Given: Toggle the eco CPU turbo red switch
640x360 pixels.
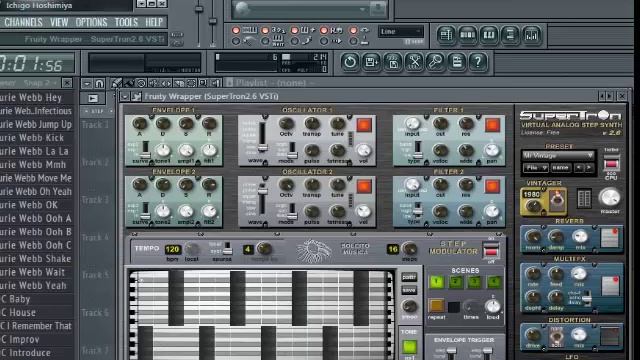Looking at the screenshot, I should [611, 164].
